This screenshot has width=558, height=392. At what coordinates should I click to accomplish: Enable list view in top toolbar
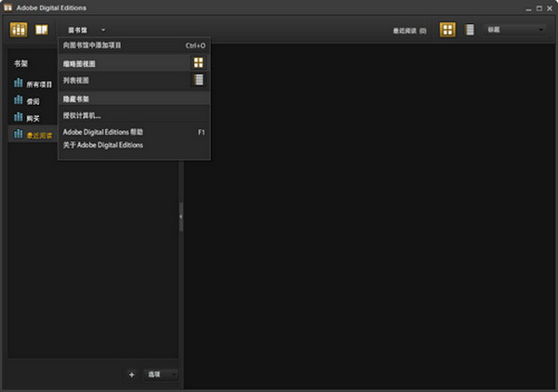tap(470, 30)
